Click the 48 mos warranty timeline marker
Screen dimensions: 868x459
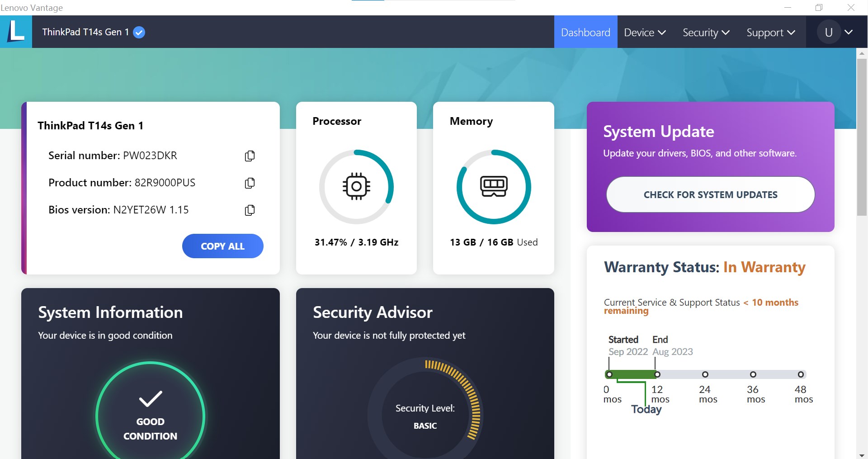pyautogui.click(x=801, y=374)
